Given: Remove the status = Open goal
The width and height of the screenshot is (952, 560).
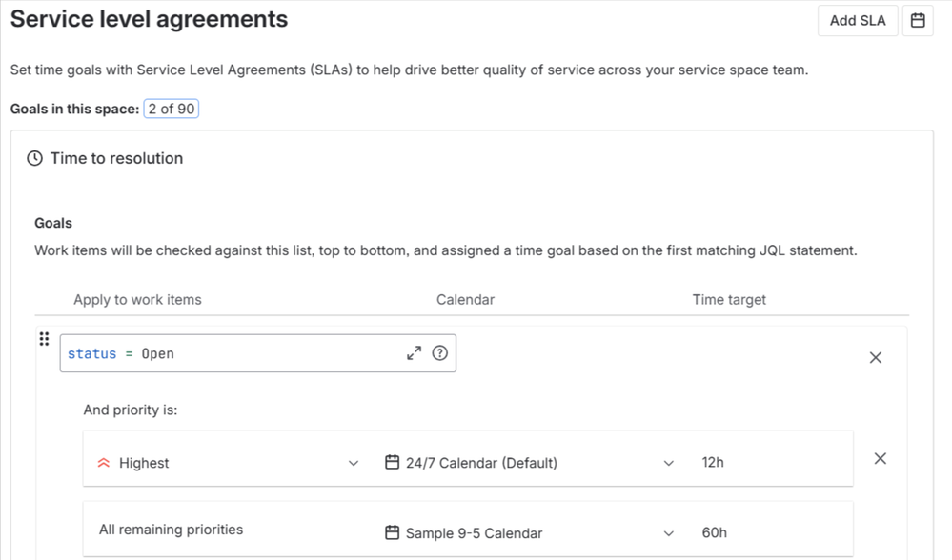Looking at the screenshot, I should click(x=876, y=357).
